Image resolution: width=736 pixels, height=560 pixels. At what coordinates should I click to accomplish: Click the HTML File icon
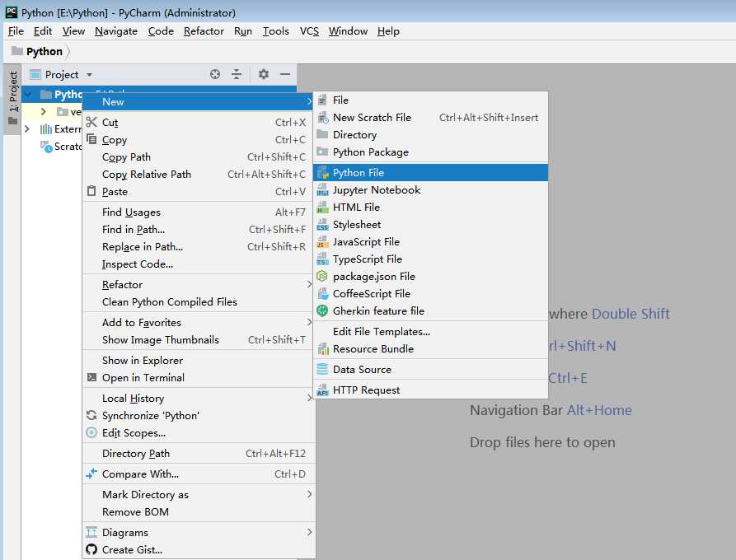[x=322, y=208]
